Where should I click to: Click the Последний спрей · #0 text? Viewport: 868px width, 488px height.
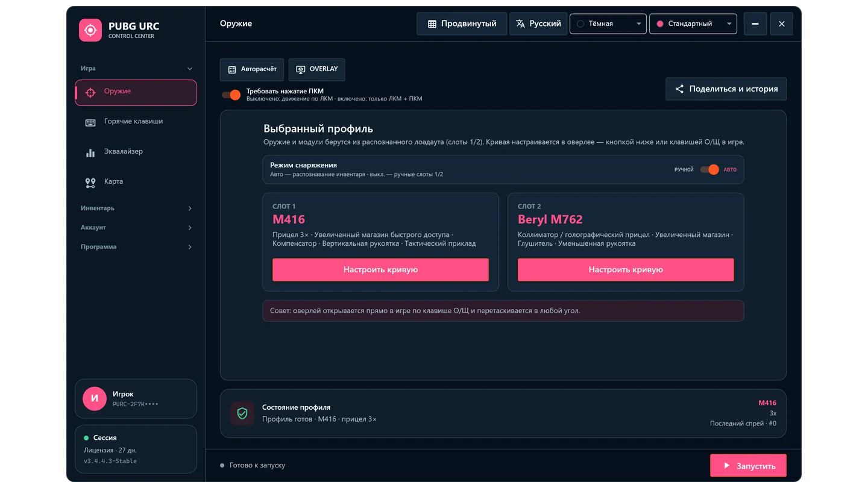coord(743,424)
